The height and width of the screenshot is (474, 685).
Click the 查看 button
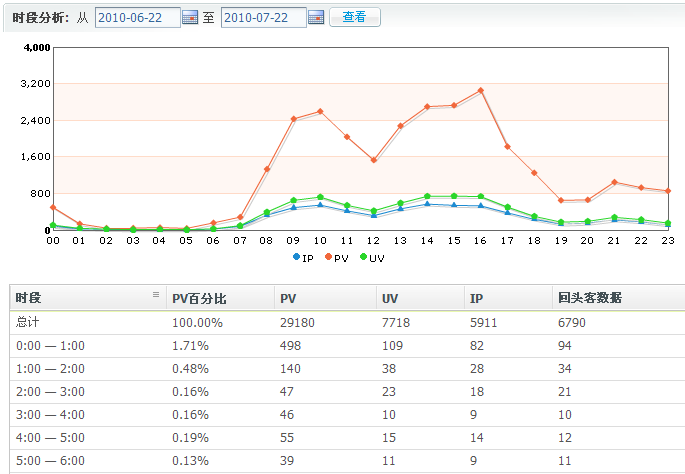354,17
